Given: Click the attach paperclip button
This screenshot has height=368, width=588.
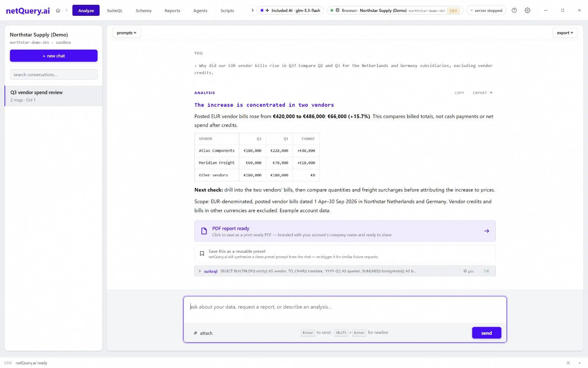Looking at the screenshot, I should pos(203,333).
